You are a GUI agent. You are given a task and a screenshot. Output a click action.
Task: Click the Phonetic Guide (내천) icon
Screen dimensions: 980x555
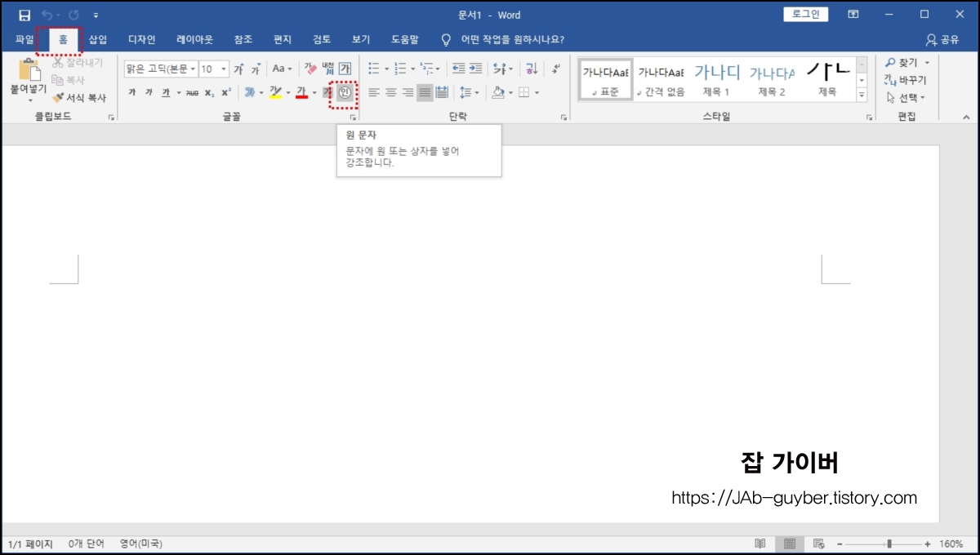point(327,69)
